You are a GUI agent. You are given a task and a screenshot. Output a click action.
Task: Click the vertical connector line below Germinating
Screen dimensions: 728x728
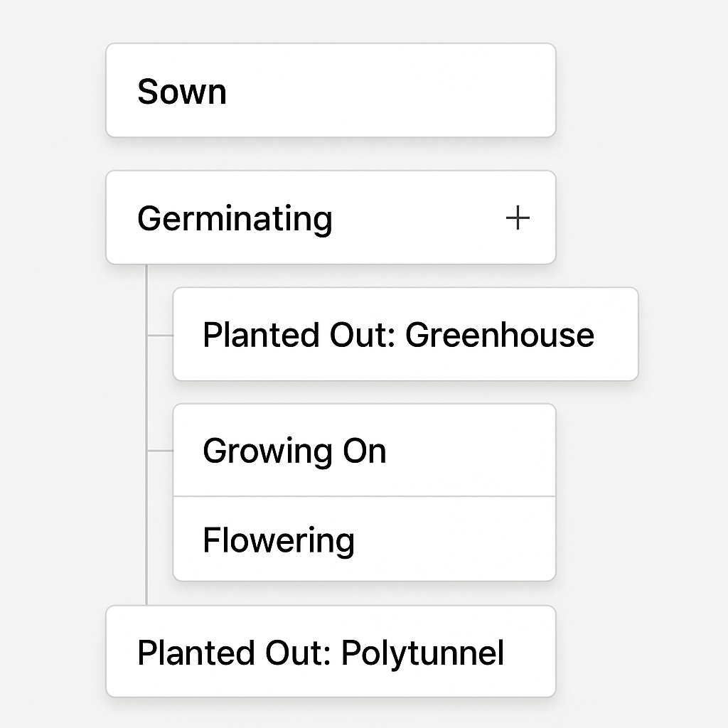tap(146, 434)
